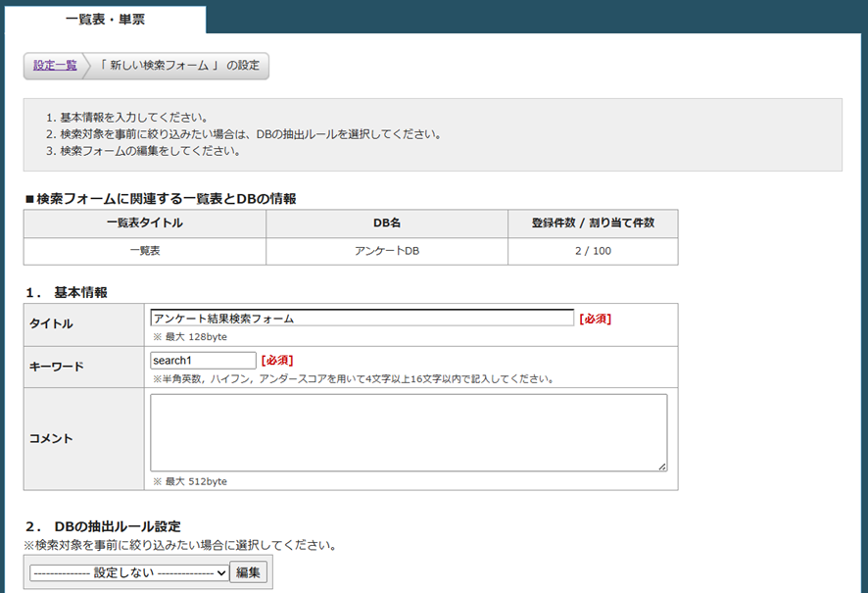
Task: Click the キーワード field containing search1
Action: click(x=203, y=361)
